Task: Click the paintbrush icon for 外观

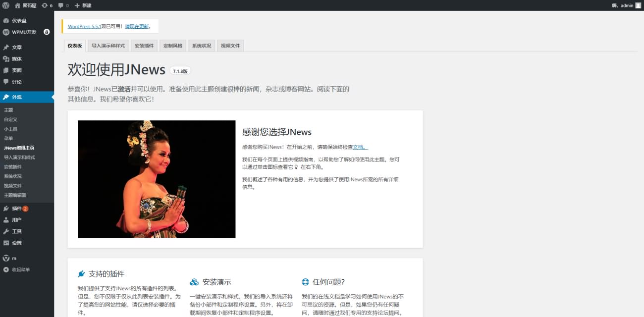Action: (x=6, y=97)
